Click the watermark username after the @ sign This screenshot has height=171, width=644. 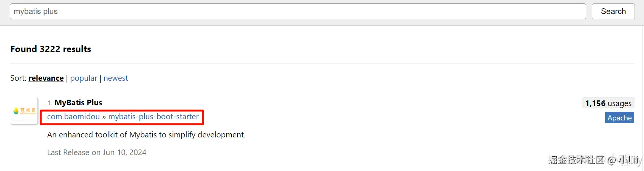(630, 160)
